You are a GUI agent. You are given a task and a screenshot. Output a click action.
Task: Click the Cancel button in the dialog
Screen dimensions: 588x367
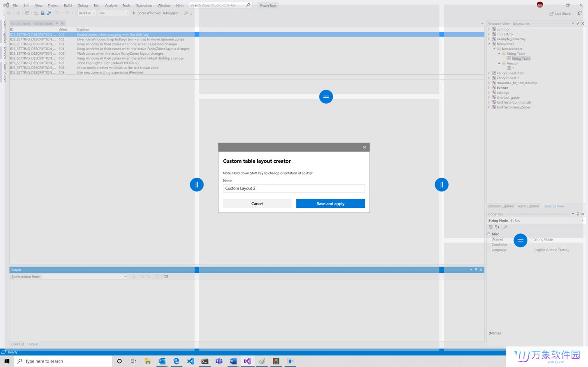point(257,203)
